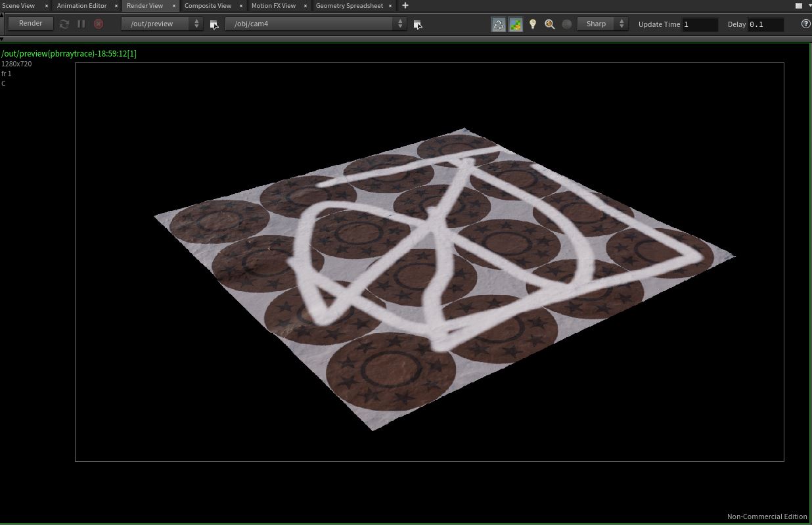Viewport: 812px width, 525px height.
Task: Close the Motion FX View tab
Action: pyautogui.click(x=305, y=6)
